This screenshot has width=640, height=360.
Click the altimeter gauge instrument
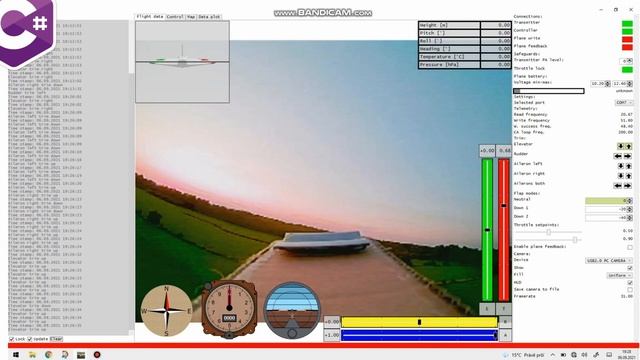pyautogui.click(x=229, y=309)
